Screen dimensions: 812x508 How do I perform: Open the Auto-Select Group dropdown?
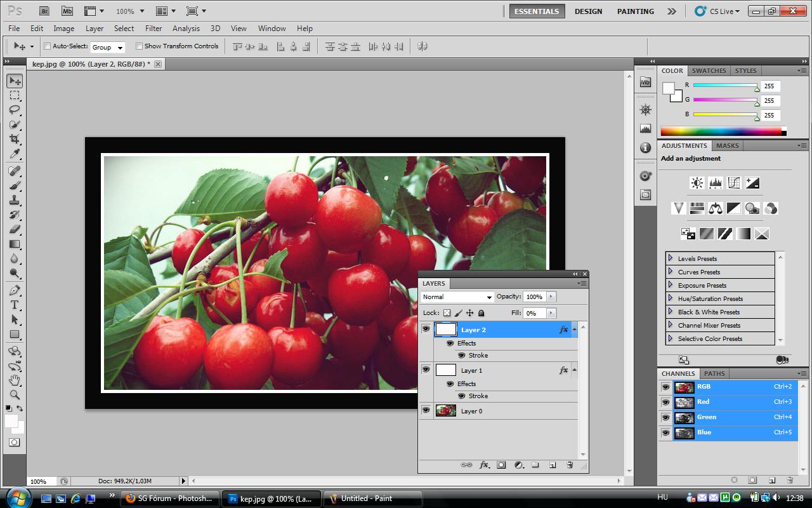tap(107, 47)
